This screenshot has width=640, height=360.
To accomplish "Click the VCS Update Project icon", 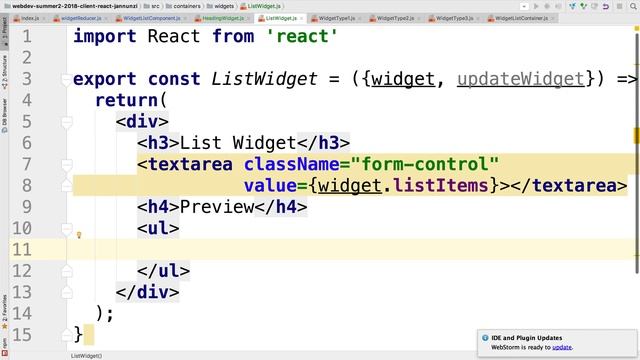I will coord(572,6).
